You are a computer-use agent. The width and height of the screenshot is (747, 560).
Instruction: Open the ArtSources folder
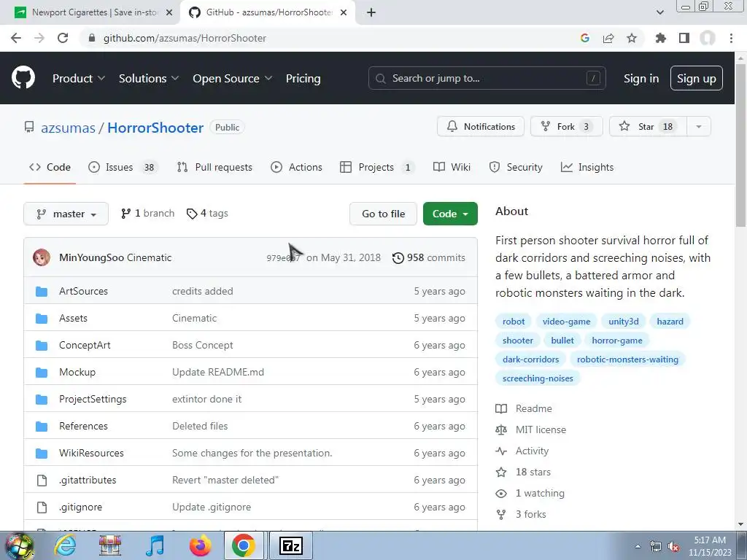coord(83,291)
